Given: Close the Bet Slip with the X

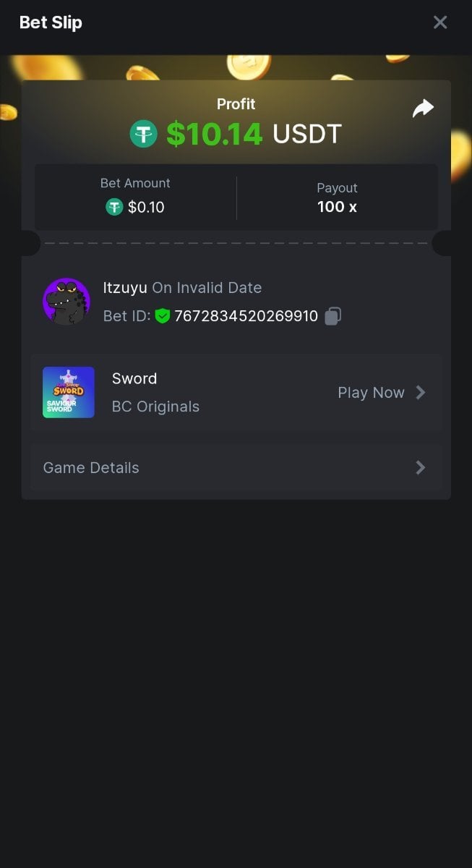Looking at the screenshot, I should pos(440,22).
